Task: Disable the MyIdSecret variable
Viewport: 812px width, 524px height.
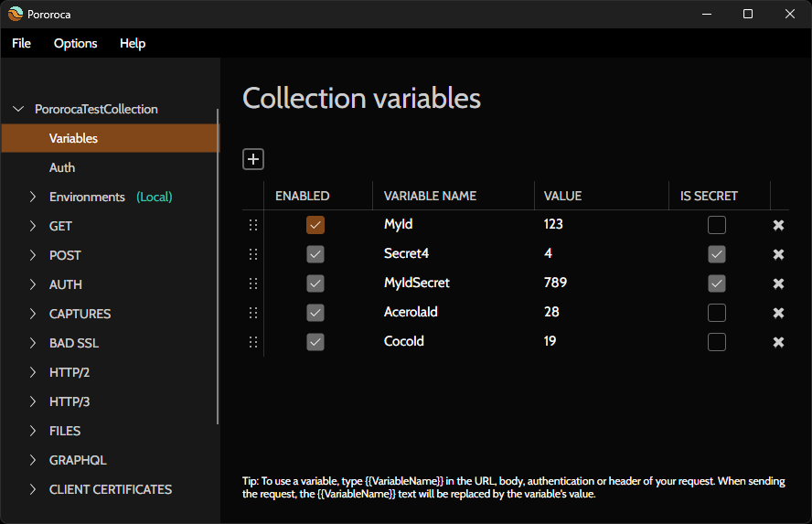Action: click(x=315, y=283)
